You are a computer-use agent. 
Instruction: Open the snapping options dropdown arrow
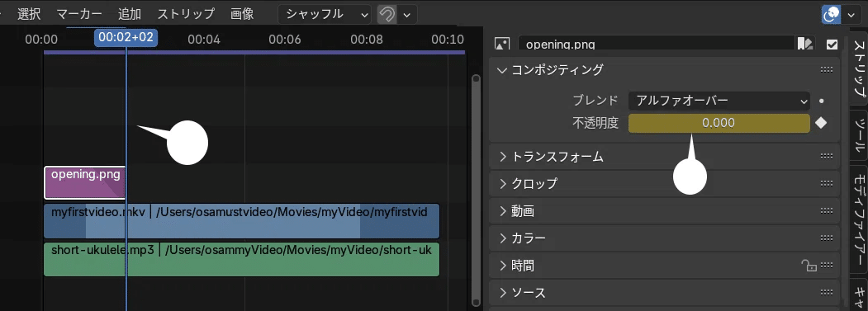tap(407, 14)
